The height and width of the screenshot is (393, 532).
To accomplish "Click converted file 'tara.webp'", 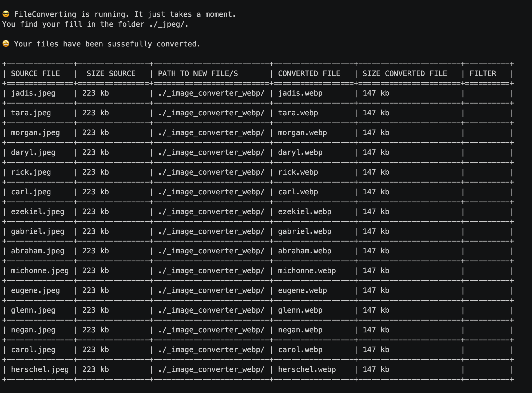I will click(x=298, y=113).
